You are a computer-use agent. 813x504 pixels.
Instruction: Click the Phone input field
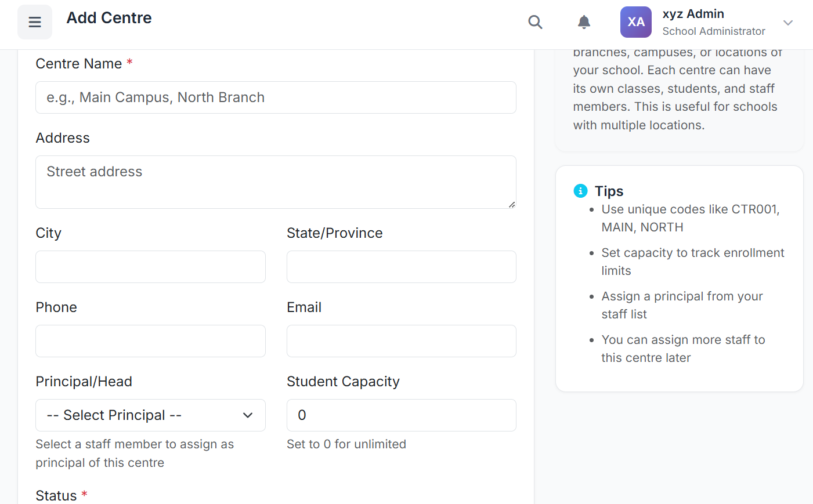tap(150, 341)
